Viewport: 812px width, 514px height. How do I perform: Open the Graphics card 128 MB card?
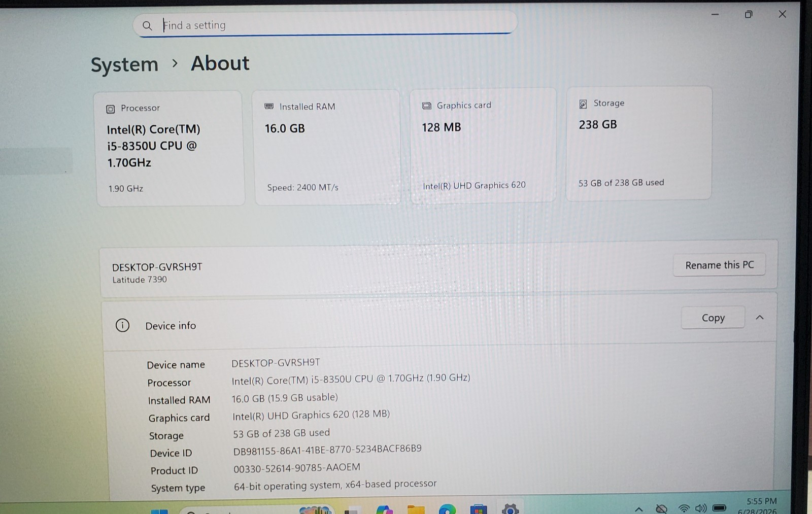click(483, 146)
